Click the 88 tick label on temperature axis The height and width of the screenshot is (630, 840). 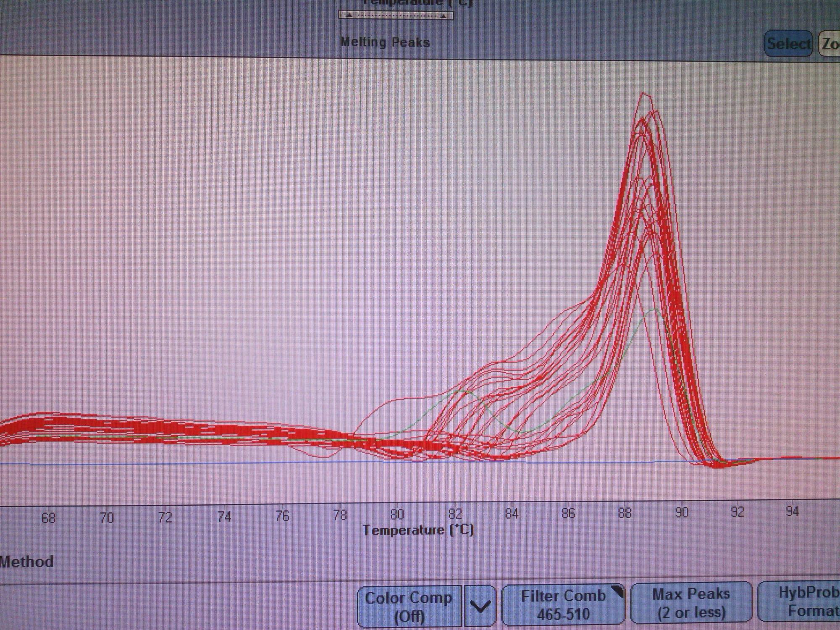625,513
